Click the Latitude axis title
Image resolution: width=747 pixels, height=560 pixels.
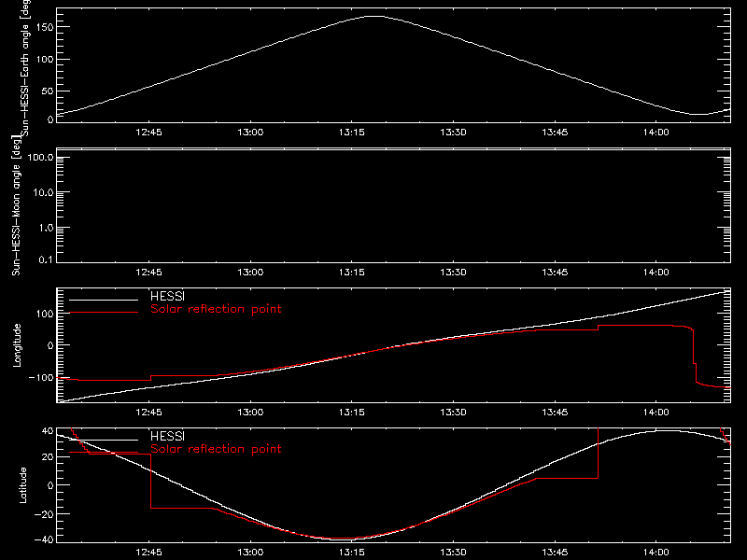(x=22, y=484)
